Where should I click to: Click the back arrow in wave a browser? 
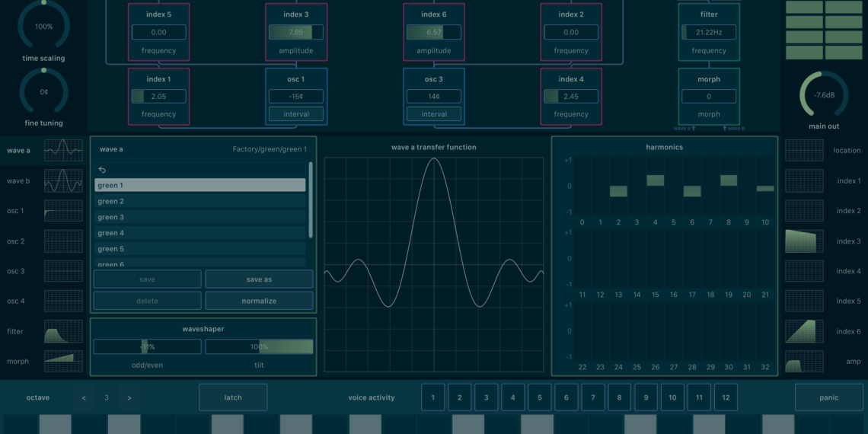tap(102, 170)
